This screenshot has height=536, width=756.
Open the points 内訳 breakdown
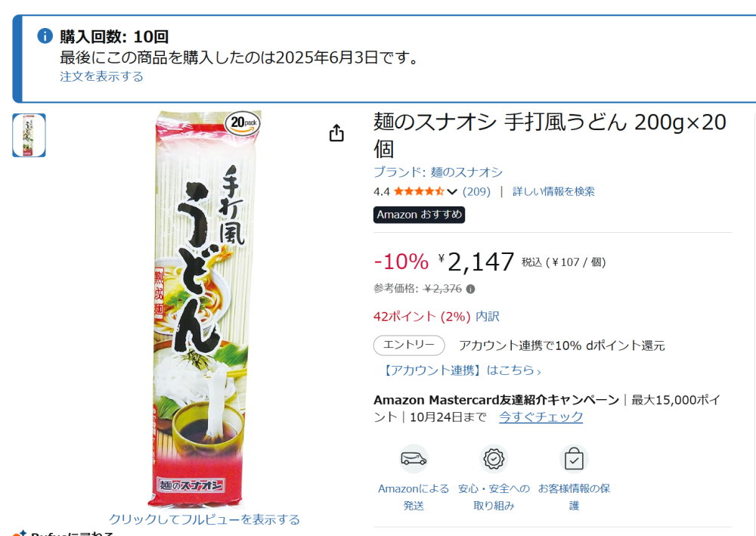488,317
